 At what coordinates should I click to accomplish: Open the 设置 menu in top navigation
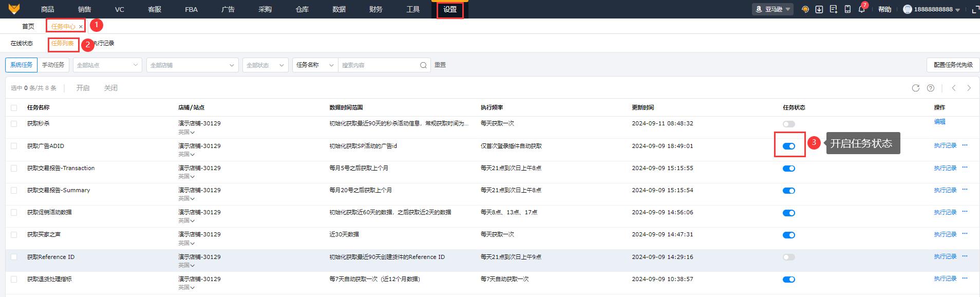[x=450, y=9]
